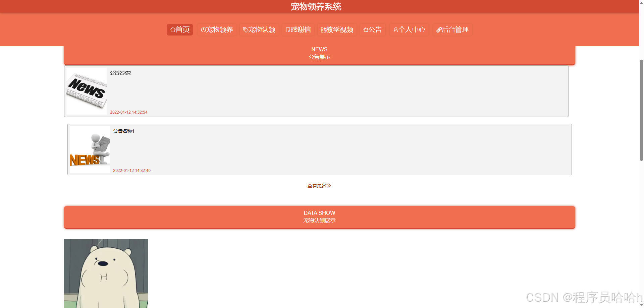Image resolution: width=644 pixels, height=308 pixels.
Task: Click the badge icon beside 公告
Action: [x=366, y=30]
